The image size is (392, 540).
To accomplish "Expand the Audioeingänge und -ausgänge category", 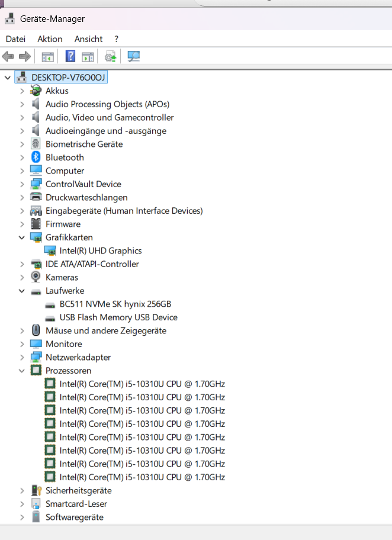I will 22,131.
